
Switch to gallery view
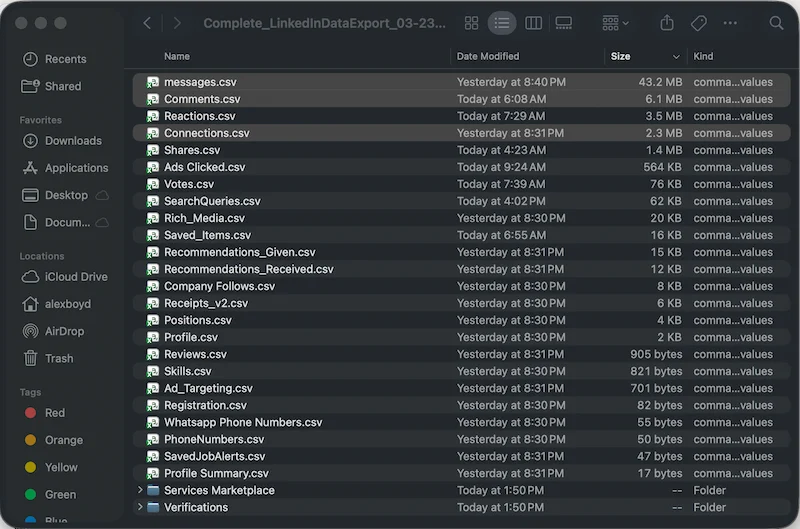pos(563,23)
